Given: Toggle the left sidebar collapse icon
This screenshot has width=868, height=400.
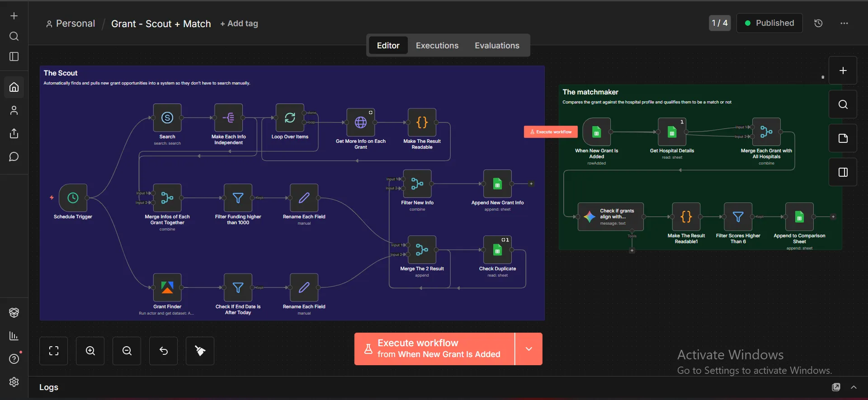Looking at the screenshot, I should (x=14, y=56).
